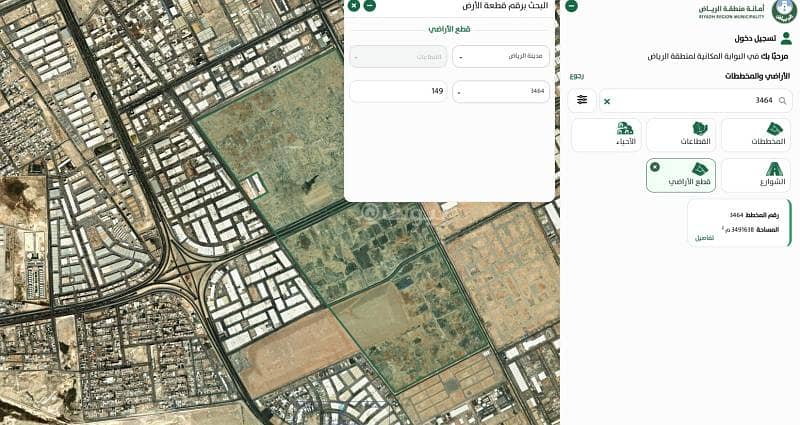Select the القطاعات category card
800x425 pixels.
(x=681, y=135)
